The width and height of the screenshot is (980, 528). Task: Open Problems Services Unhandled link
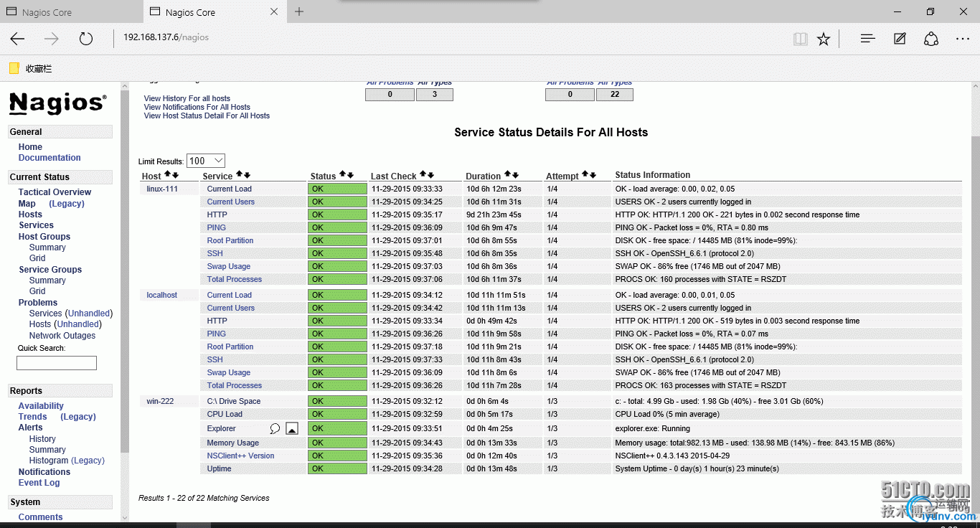coord(89,313)
